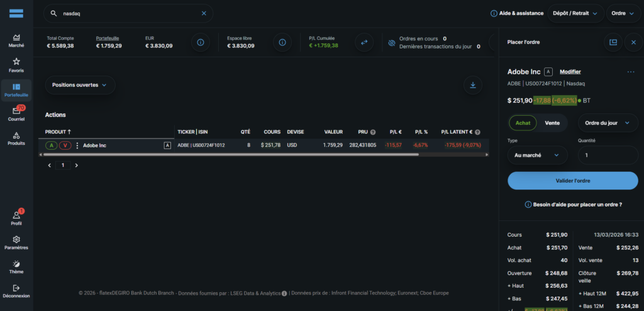Open the Au marché order type dropdown
The height and width of the screenshot is (311, 644).
point(537,154)
